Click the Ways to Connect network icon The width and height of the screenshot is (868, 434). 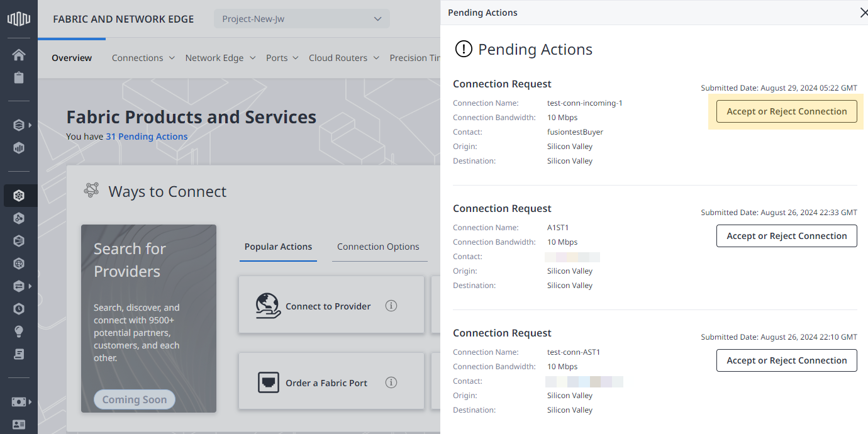tap(92, 190)
